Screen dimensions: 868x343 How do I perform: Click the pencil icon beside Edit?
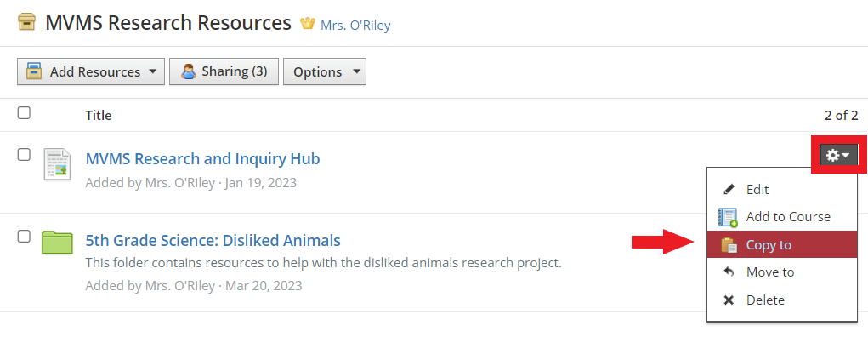(x=729, y=190)
